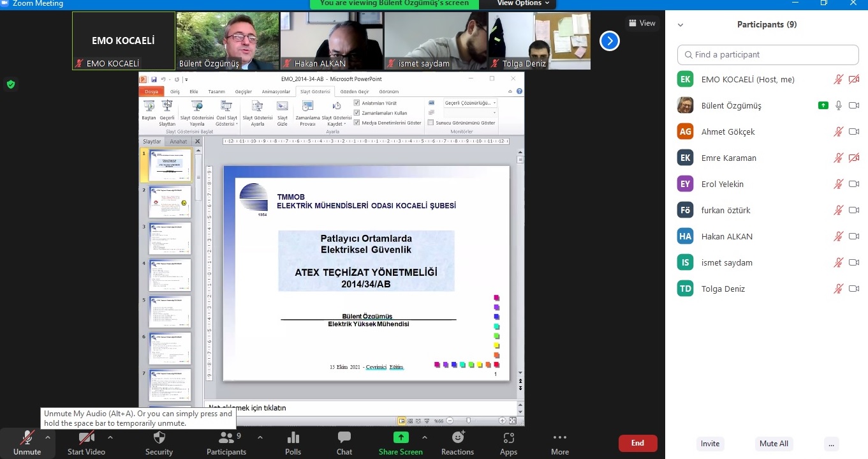Click the Mute All button
This screenshot has width=868, height=459.
tap(774, 444)
